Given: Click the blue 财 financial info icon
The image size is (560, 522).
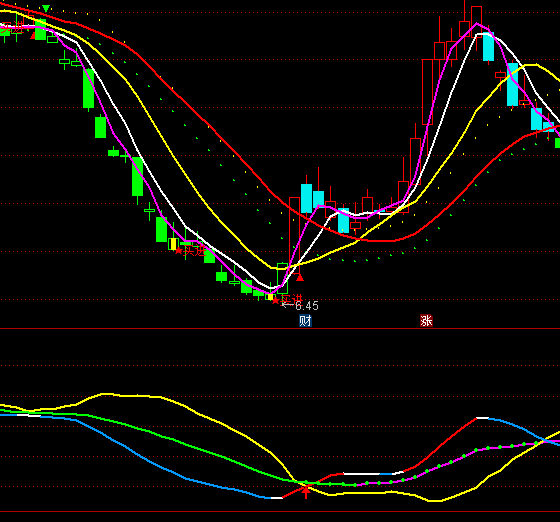Looking at the screenshot, I should point(305,321).
